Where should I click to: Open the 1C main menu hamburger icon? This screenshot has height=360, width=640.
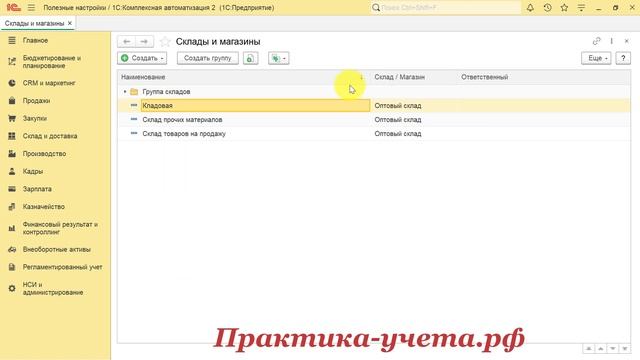[31, 7]
